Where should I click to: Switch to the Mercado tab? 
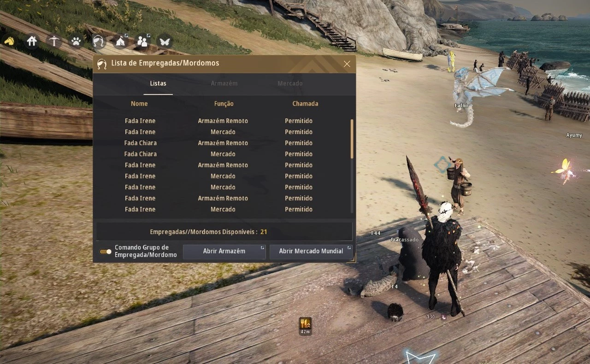tap(290, 83)
